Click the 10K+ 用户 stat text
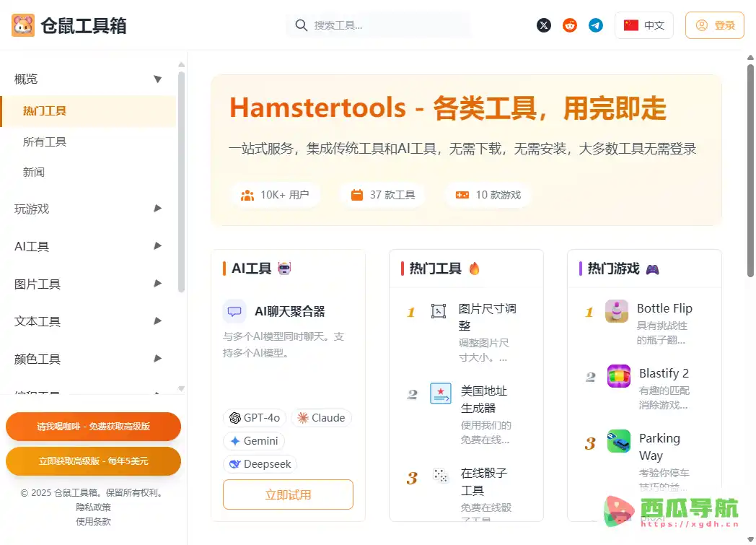This screenshot has width=756, height=545. (284, 195)
